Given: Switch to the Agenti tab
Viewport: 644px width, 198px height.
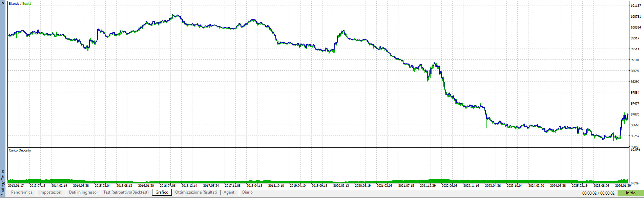Looking at the screenshot, I should (229, 193).
